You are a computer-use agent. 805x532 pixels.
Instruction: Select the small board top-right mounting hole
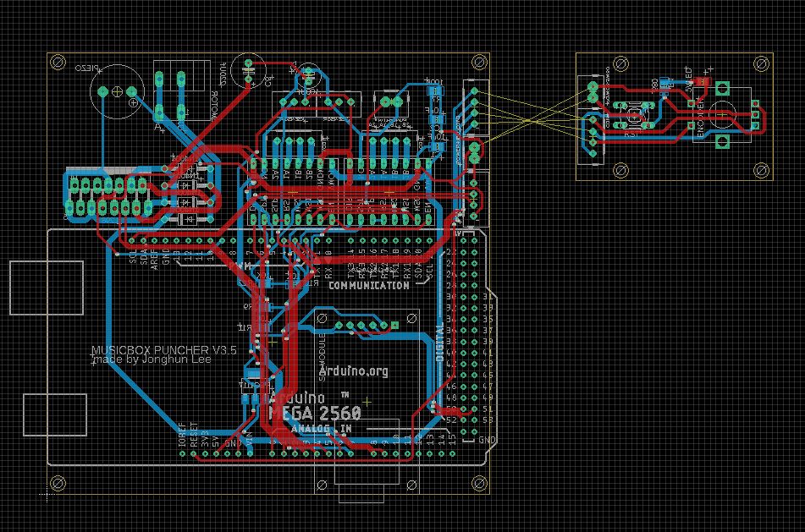(761, 64)
